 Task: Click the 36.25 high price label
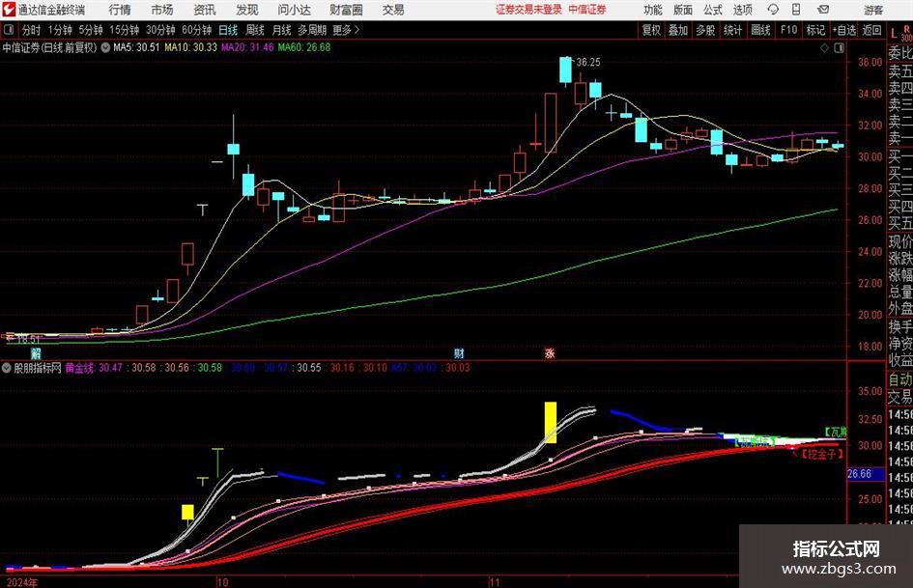coord(588,63)
